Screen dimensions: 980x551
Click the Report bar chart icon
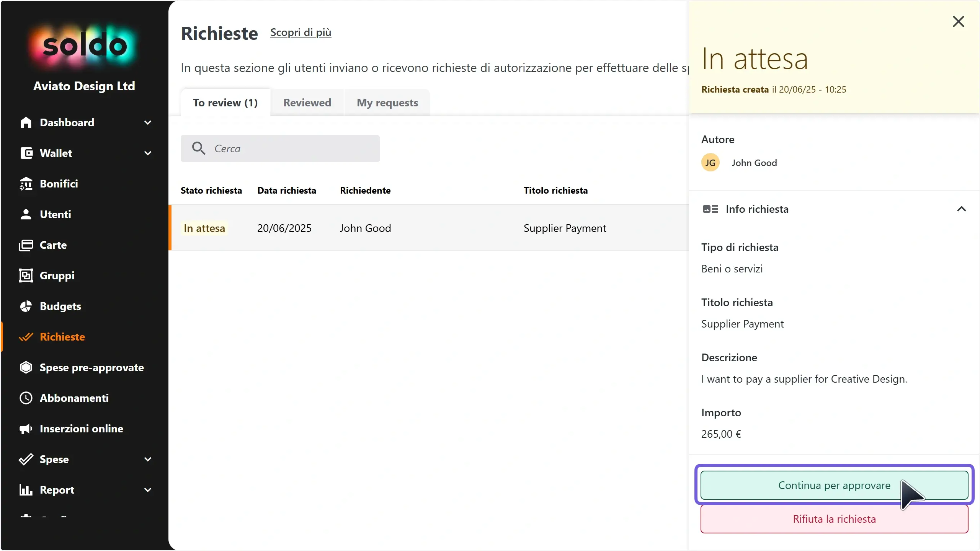26,490
